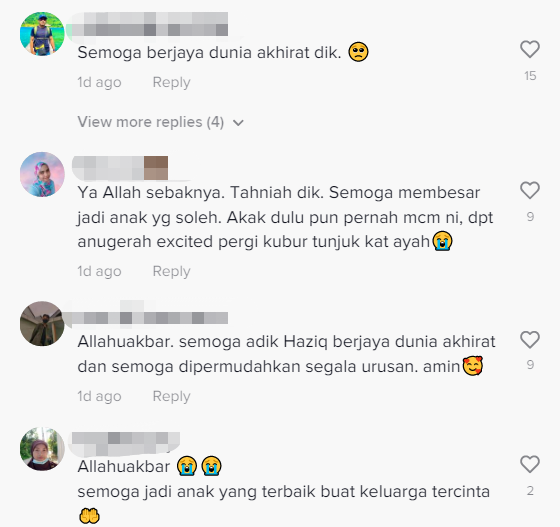Like the 'Semoga berjaya dunia akhirat dik' comment
The height and width of the screenshot is (527, 560).
coord(530,49)
